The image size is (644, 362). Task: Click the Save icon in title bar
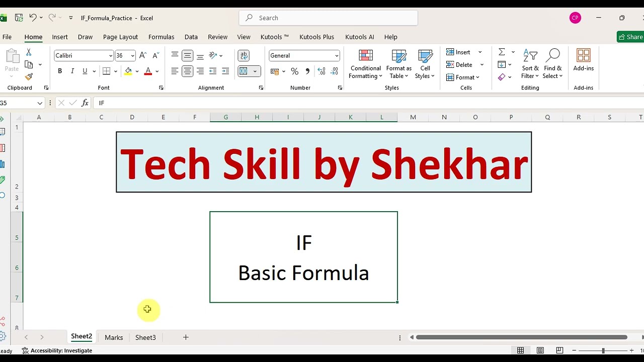pos(19,18)
